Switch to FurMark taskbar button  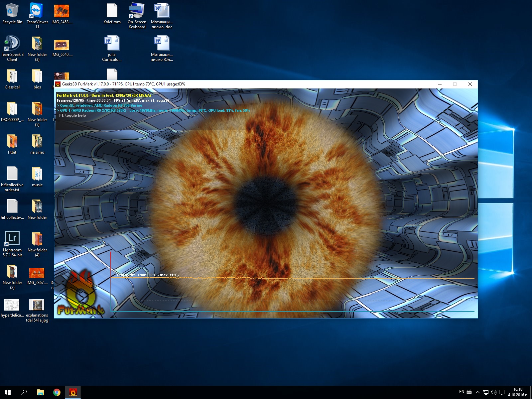pyautogui.click(x=73, y=392)
